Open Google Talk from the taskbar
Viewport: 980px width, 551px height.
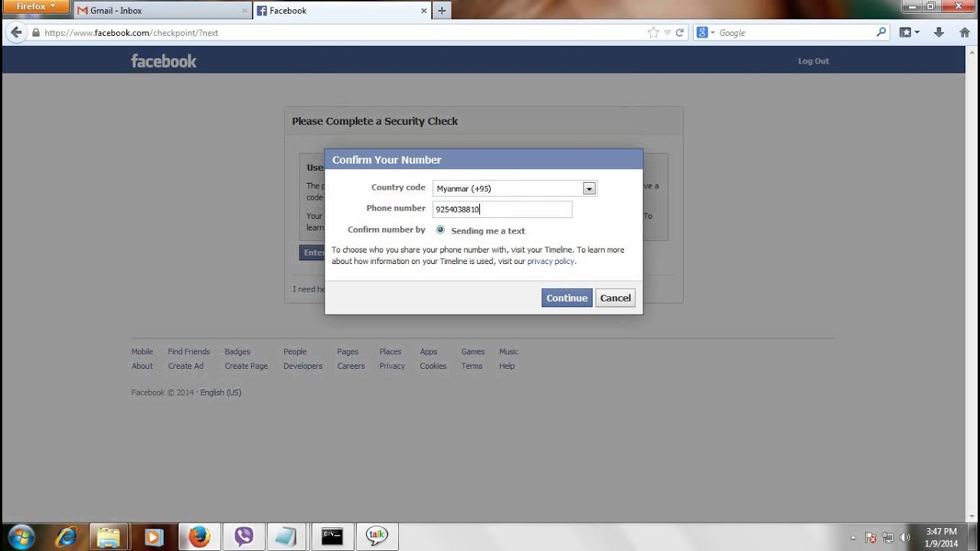[377, 536]
